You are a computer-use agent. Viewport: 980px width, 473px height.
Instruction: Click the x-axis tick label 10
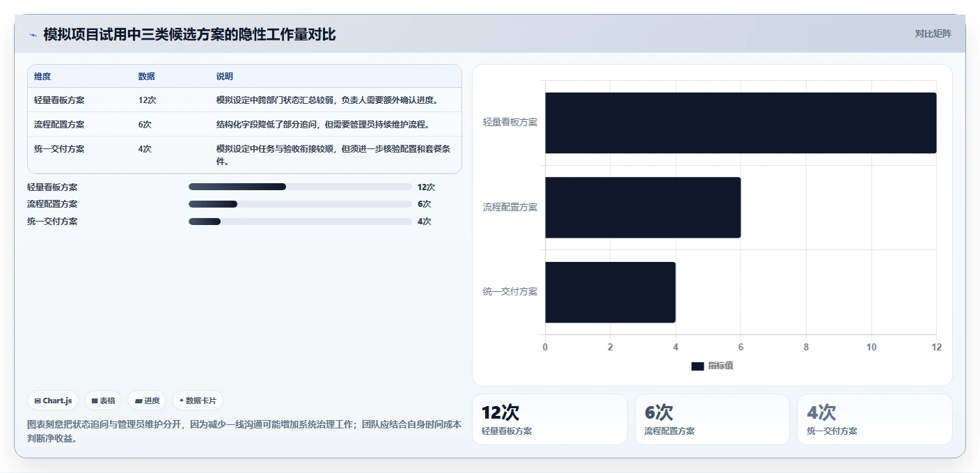tap(871, 347)
